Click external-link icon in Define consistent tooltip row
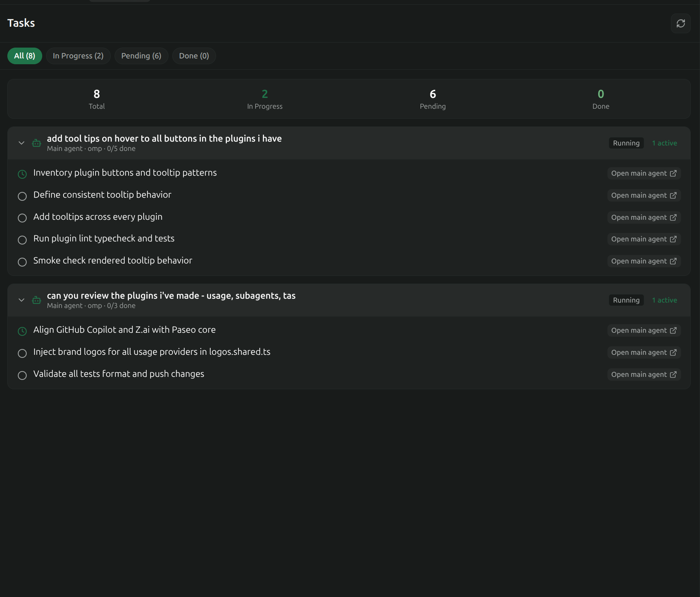Screen dimensions: 700x597 pos(673,195)
